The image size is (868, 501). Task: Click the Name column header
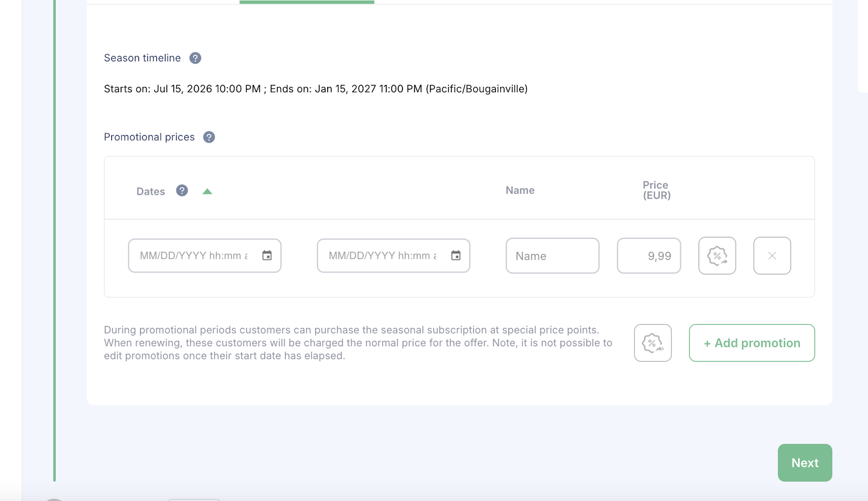(520, 191)
